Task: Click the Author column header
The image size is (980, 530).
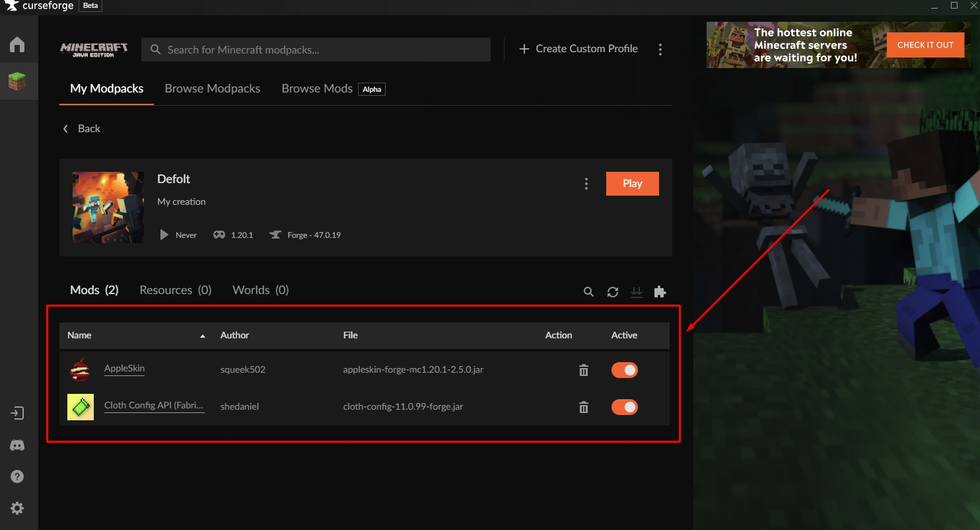Action: point(235,336)
